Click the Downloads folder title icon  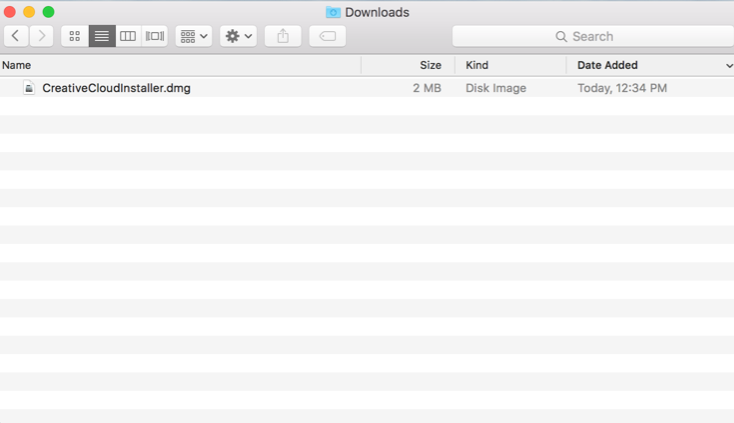333,12
